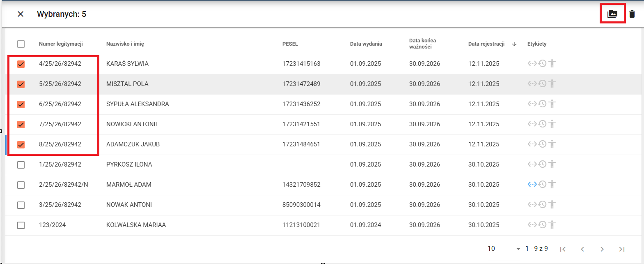Click the sort arrow next to Data rejestracji
Image resolution: width=644 pixels, height=264 pixels.
[x=514, y=44]
